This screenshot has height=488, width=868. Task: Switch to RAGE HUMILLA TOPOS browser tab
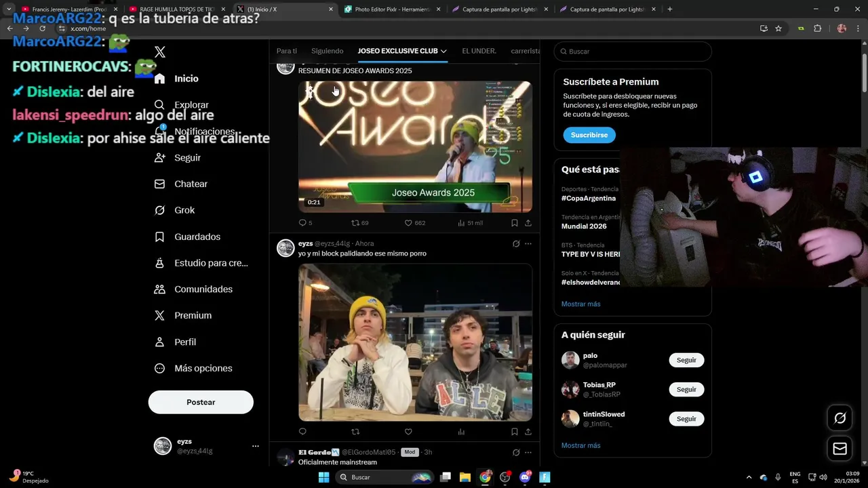[x=177, y=9]
